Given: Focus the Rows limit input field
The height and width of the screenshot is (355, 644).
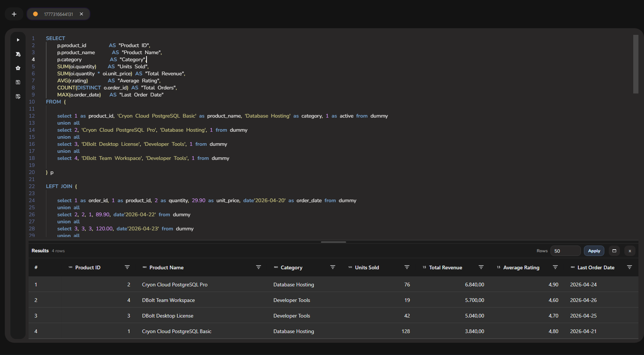Looking at the screenshot, I should tap(565, 251).
